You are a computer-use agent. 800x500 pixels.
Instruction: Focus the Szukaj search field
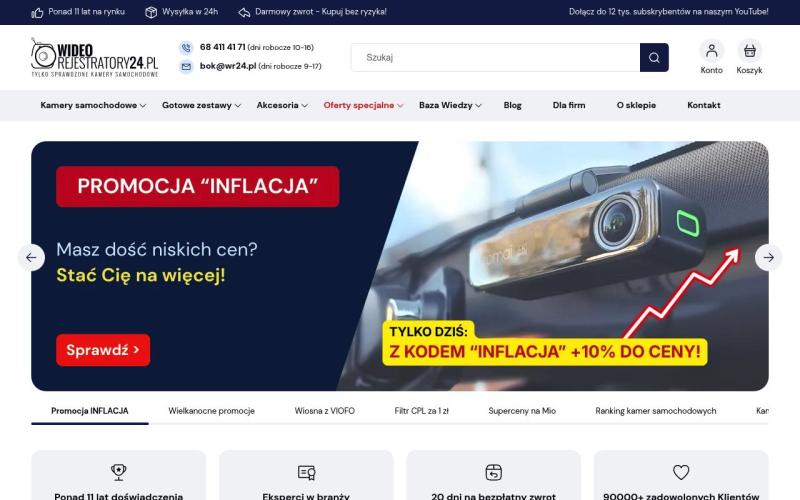point(495,58)
